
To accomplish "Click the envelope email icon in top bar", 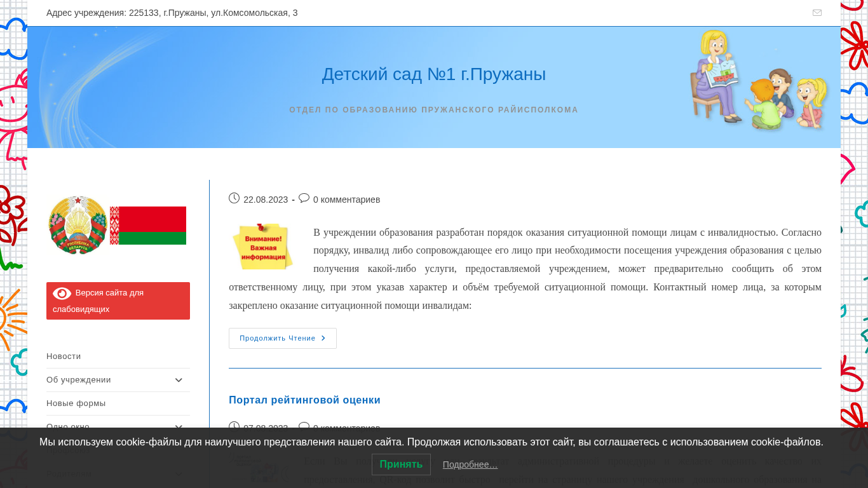I will [x=817, y=13].
